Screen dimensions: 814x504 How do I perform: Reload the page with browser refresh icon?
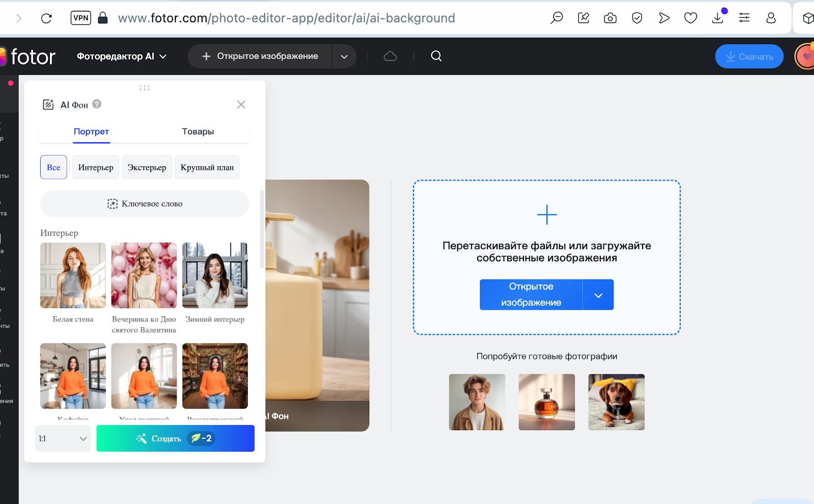click(46, 18)
